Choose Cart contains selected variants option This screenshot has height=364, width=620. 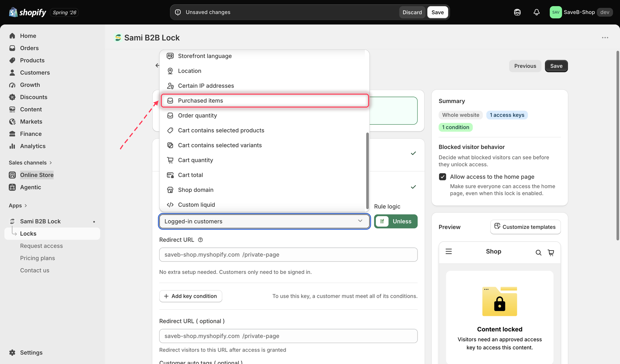tap(264, 145)
